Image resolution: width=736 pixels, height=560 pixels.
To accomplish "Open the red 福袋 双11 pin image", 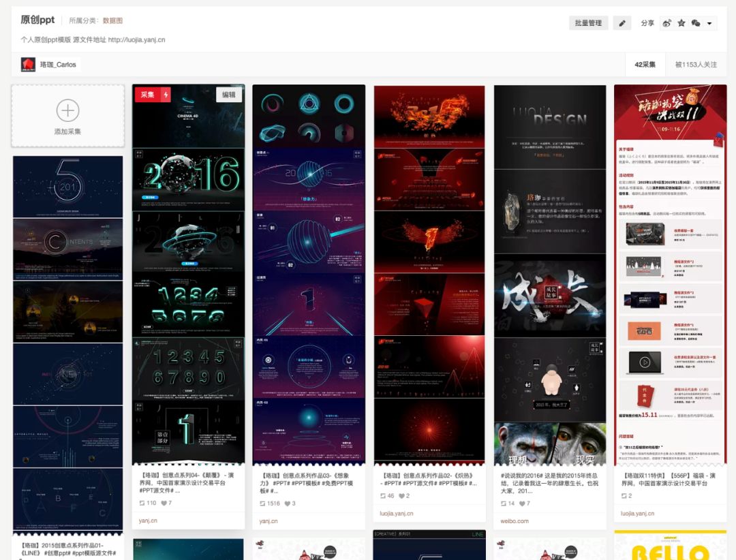I will (x=671, y=275).
